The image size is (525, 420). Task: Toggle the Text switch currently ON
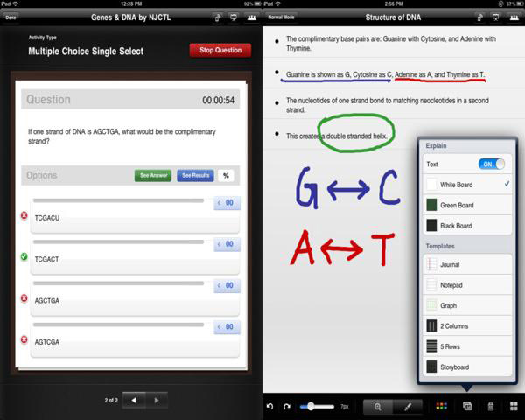tap(492, 164)
